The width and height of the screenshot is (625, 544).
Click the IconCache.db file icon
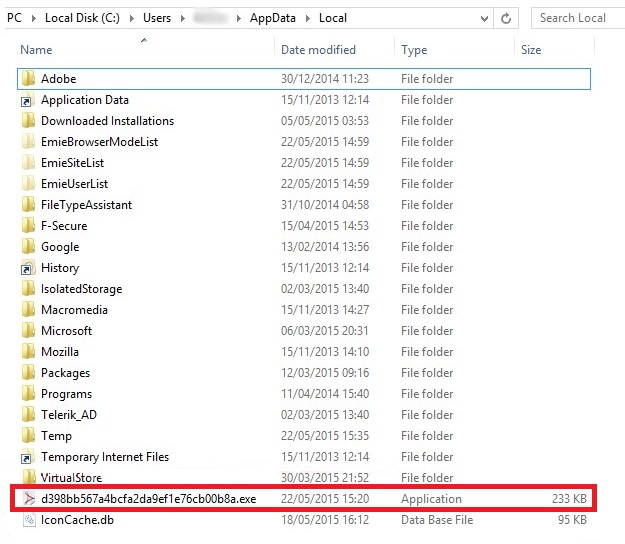(27, 520)
